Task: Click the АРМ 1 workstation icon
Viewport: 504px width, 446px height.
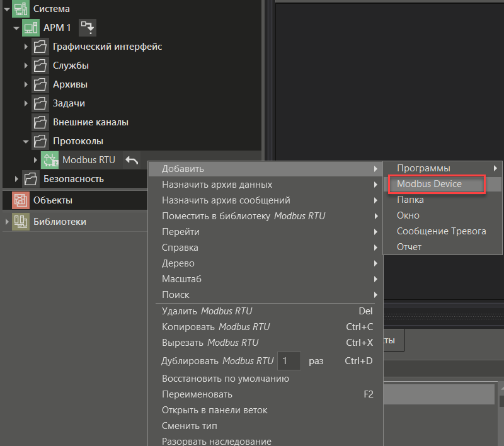Action: [30, 27]
